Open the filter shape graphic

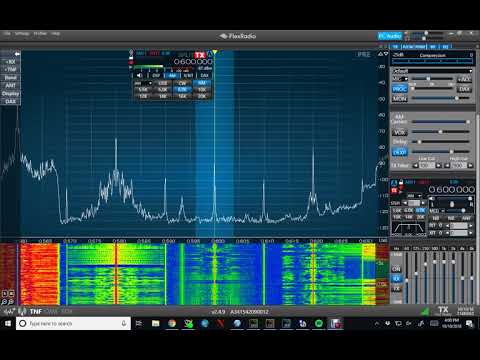point(408,229)
